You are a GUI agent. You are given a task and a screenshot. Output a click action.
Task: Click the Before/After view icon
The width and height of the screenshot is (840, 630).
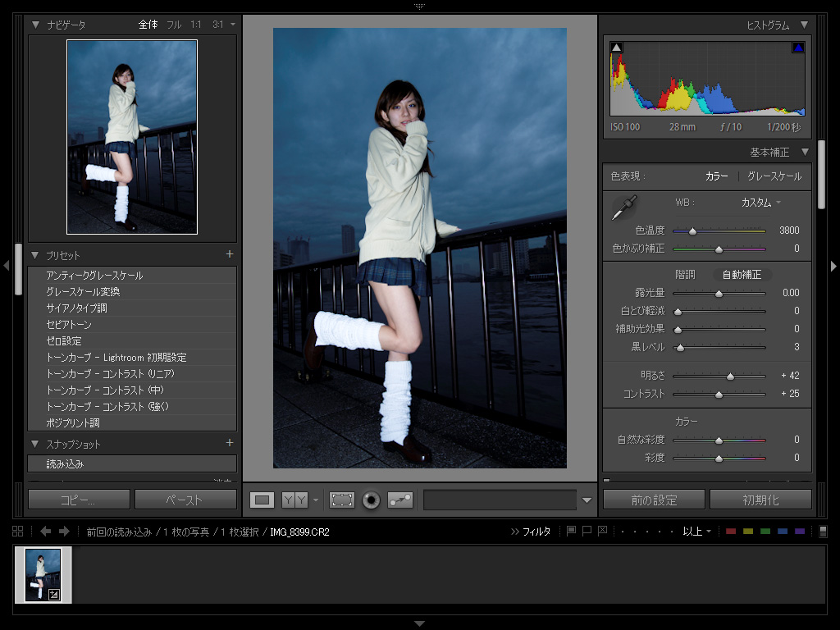coord(295,499)
